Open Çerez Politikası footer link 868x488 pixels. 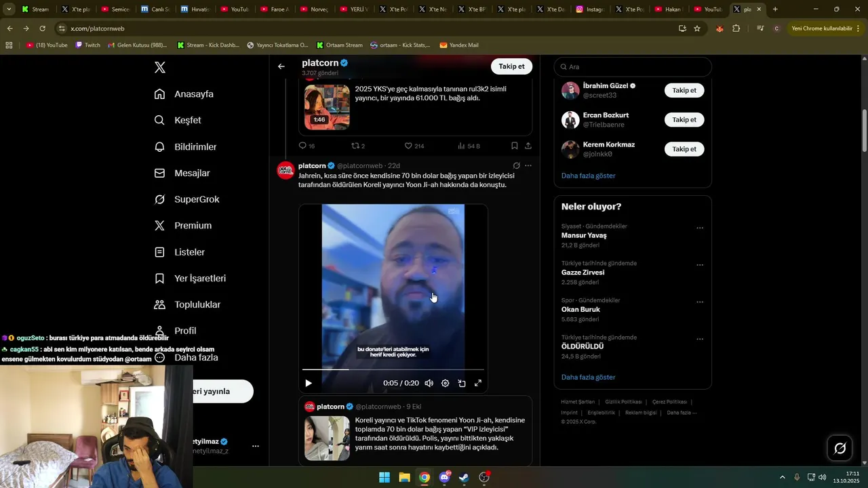670,402
